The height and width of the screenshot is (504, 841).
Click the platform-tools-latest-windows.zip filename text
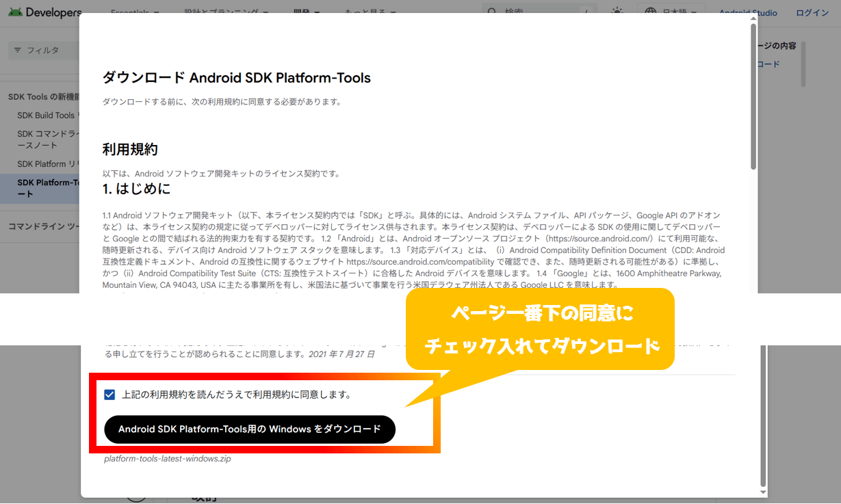[x=168, y=459]
